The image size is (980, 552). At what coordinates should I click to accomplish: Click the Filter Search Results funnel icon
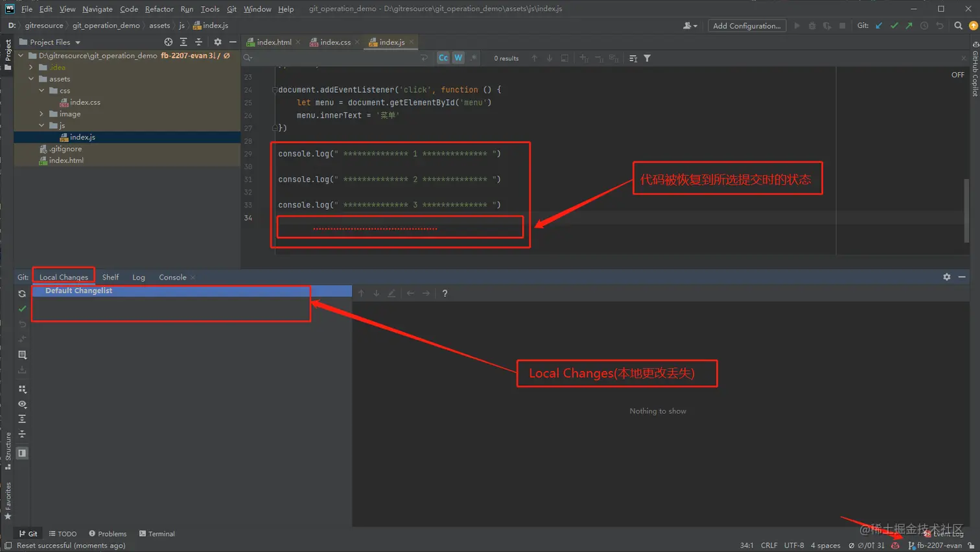(647, 58)
